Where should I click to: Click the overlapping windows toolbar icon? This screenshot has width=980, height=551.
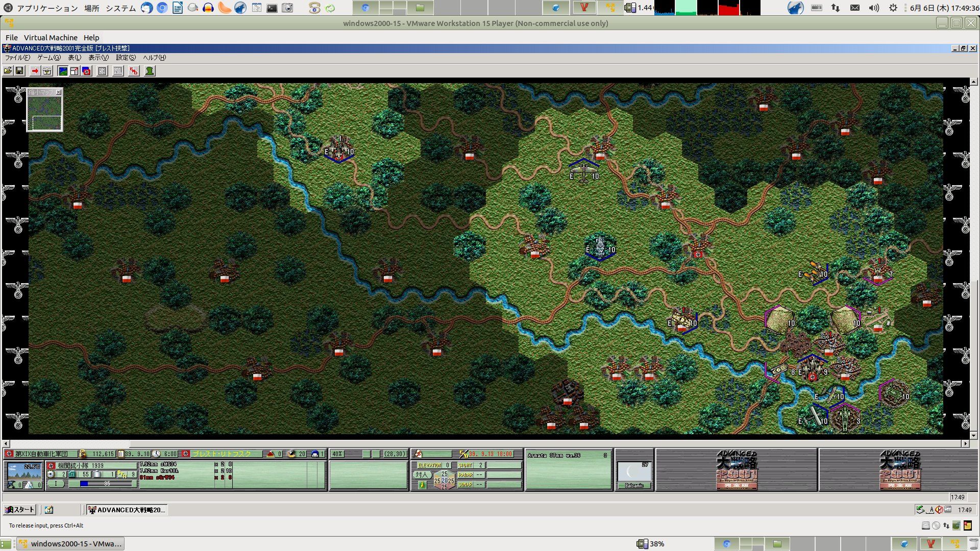tap(75, 71)
